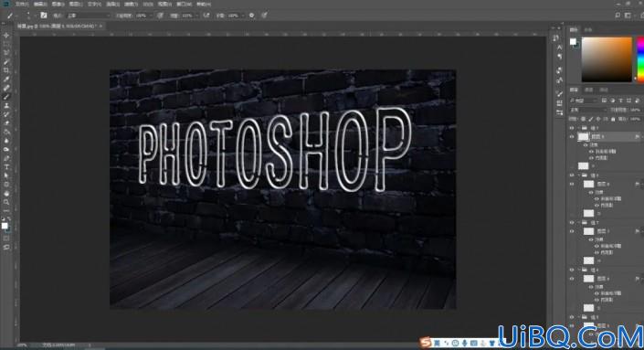The height and width of the screenshot is (350, 644).
Task: Select the Hand tool
Action: click(x=6, y=193)
